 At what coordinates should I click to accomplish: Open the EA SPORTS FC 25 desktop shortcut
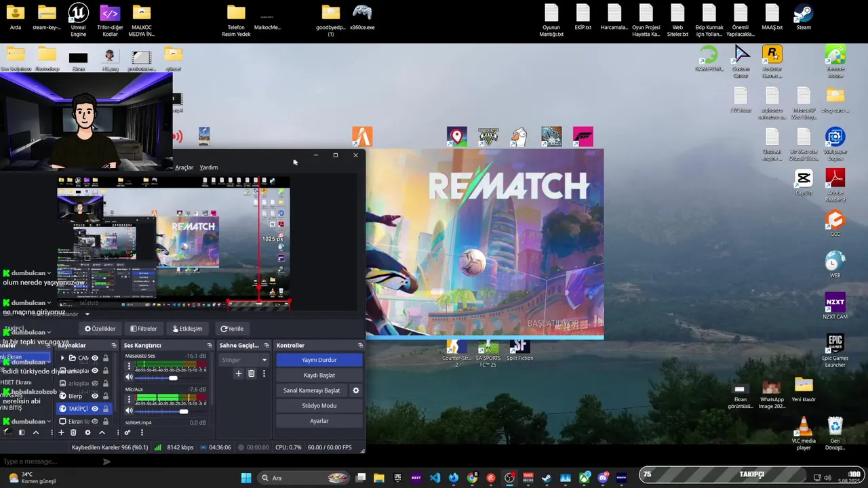point(488,354)
